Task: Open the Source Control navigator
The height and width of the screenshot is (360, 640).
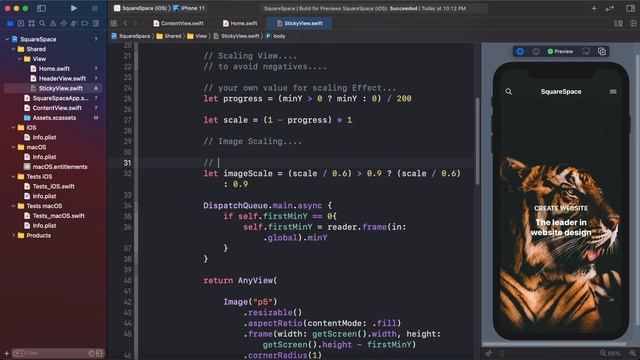Action: pyautogui.click(x=21, y=23)
